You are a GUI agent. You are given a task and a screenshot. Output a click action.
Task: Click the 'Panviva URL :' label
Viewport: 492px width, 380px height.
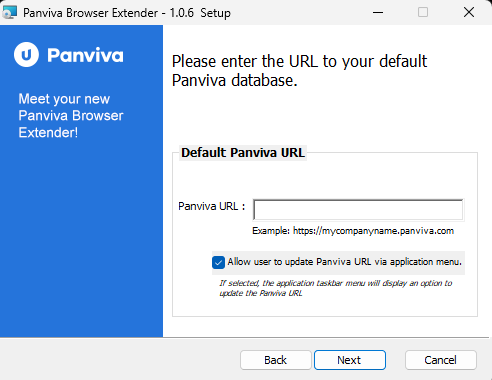pos(212,206)
